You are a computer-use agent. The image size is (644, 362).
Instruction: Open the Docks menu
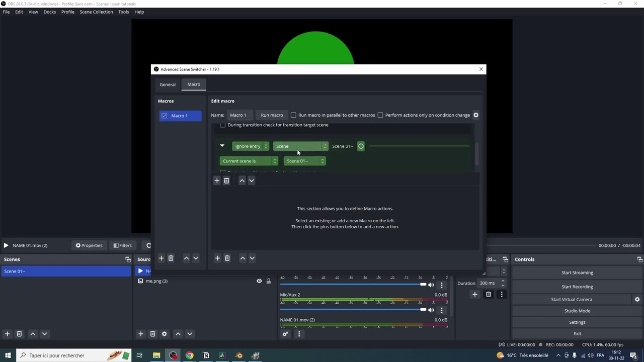49,12
